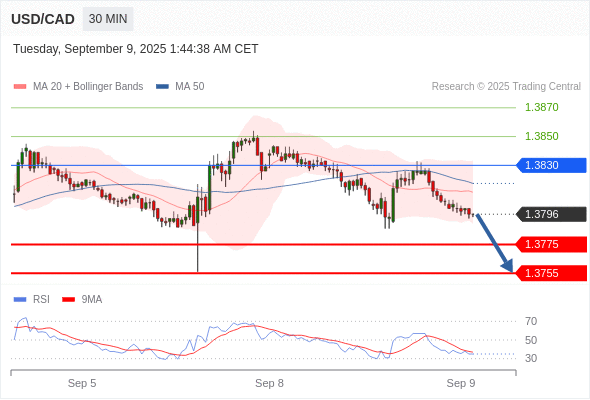
Task: Click the 9MA red legend swatch
Action: pyautogui.click(x=68, y=300)
